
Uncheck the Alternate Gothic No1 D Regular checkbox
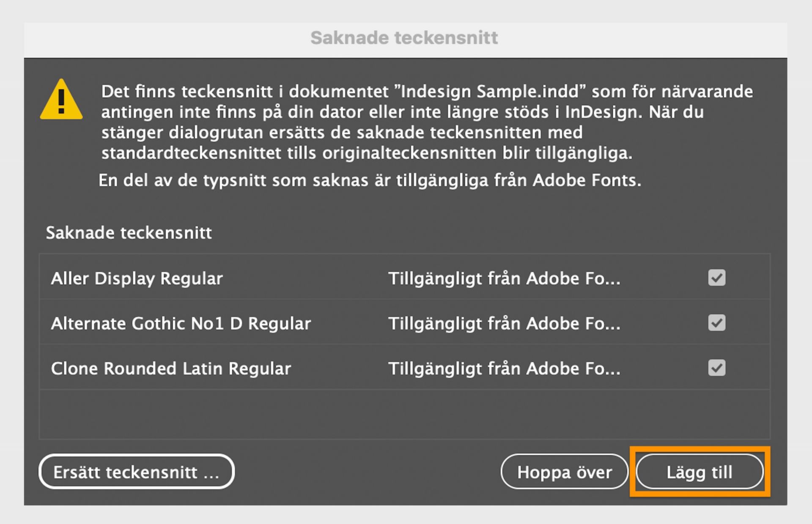click(x=716, y=323)
